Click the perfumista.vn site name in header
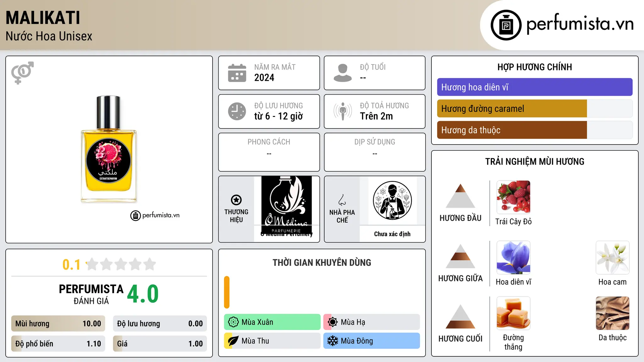Screen dimensions: 644x362 tap(580, 24)
